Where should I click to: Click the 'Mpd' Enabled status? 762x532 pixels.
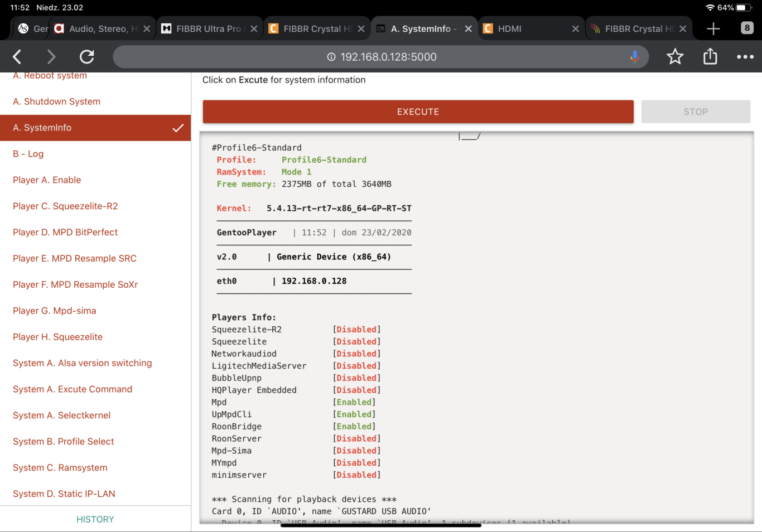pyautogui.click(x=354, y=403)
